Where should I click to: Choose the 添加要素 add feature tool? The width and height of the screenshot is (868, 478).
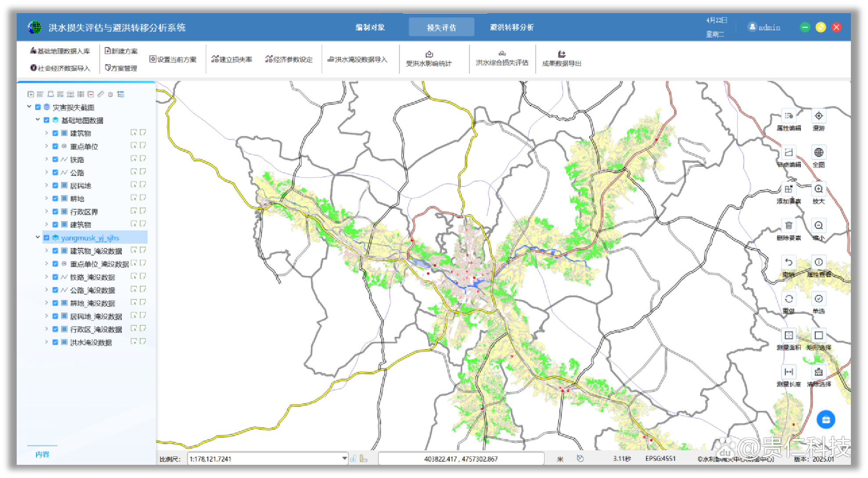click(788, 193)
